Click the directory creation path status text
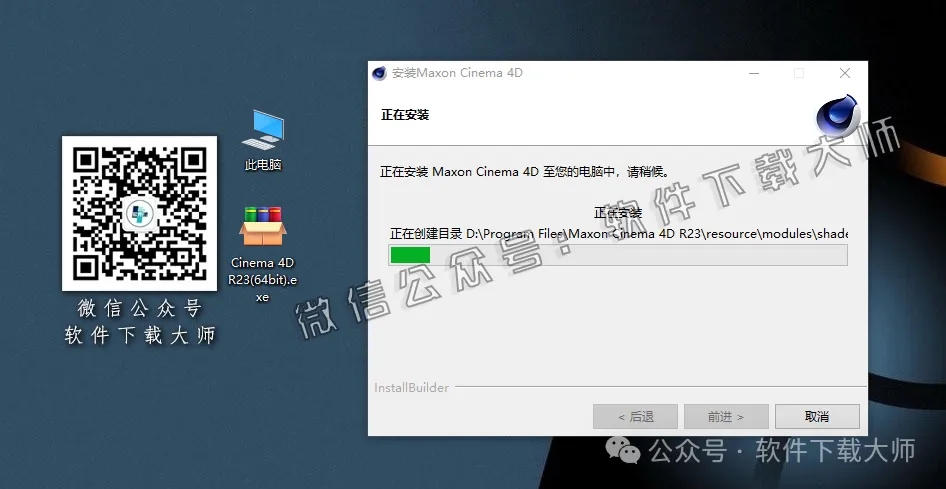Screen dimensions: 946x489 click(x=619, y=233)
